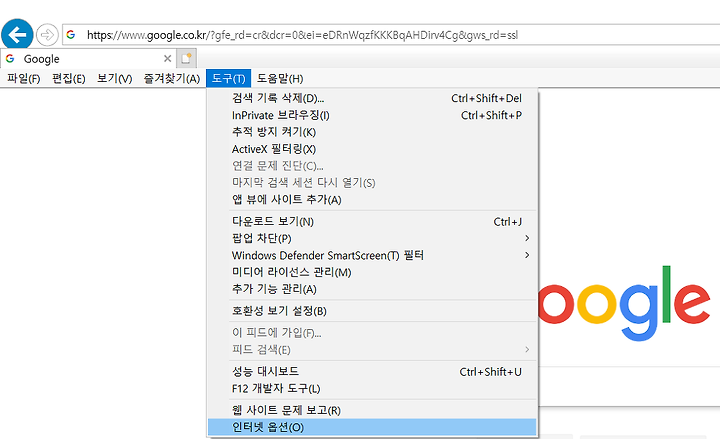Screen dimensions: 720x439
Task: Click the Google favicon on the tab
Action: pyautogui.click(x=10, y=58)
